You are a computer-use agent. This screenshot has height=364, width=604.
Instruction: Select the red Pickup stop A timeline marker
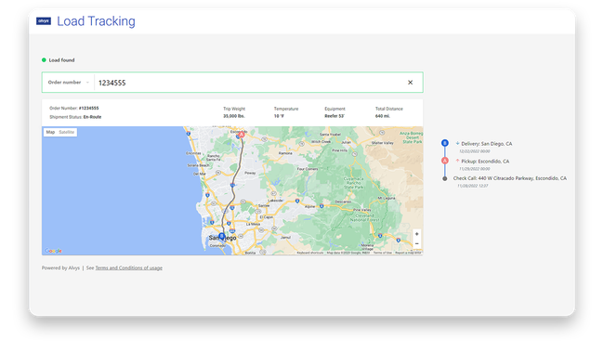445,161
